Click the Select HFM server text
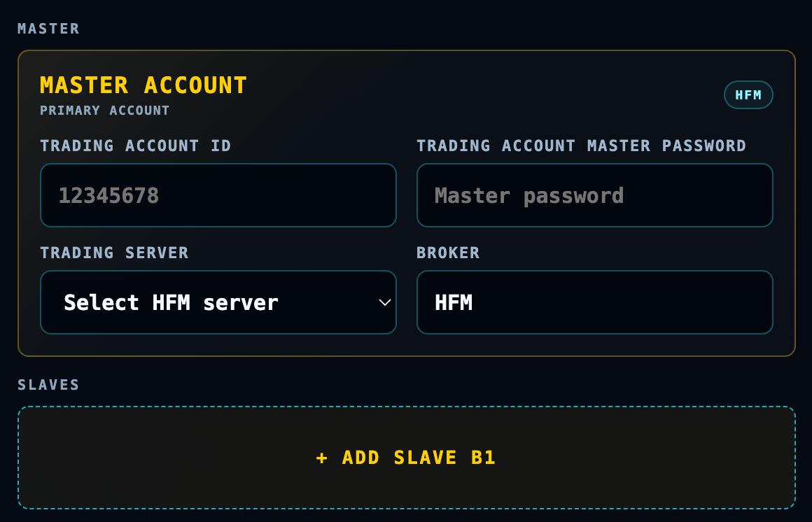The image size is (812, 522). tap(171, 302)
